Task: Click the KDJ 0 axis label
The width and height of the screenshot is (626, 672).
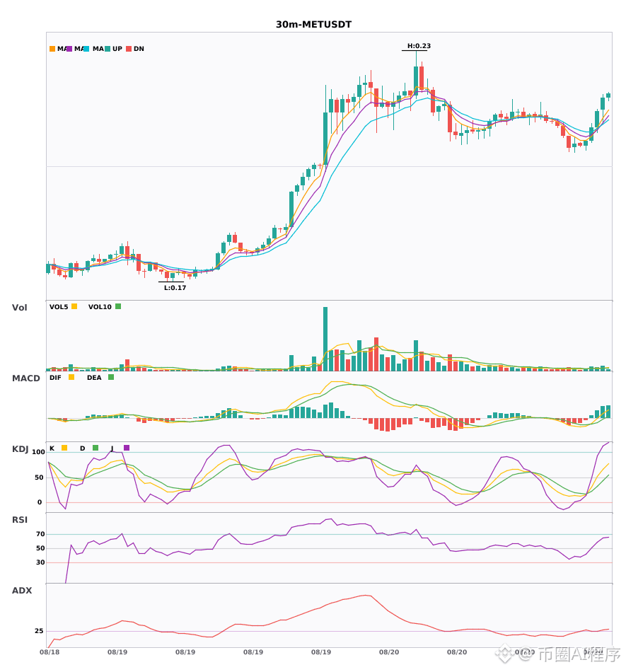Action: (40, 502)
